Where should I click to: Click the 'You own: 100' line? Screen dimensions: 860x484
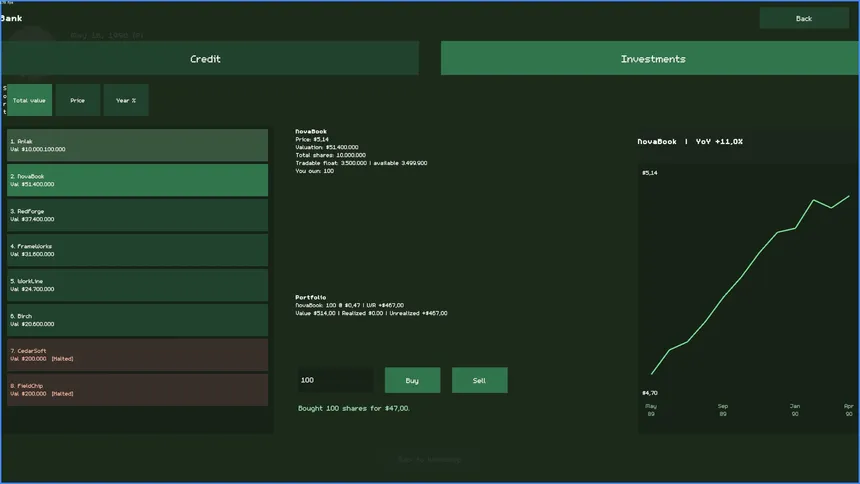coord(314,171)
